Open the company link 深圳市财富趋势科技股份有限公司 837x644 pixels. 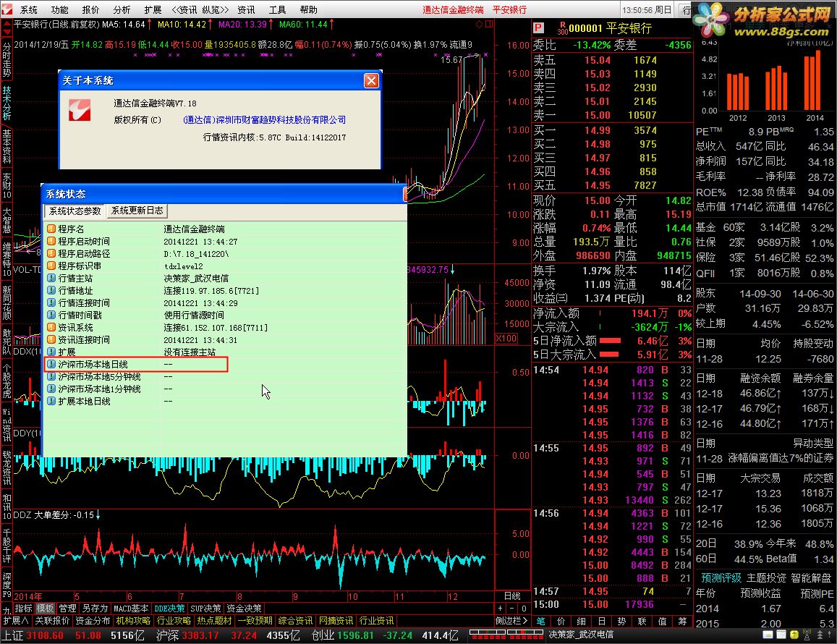(x=264, y=120)
